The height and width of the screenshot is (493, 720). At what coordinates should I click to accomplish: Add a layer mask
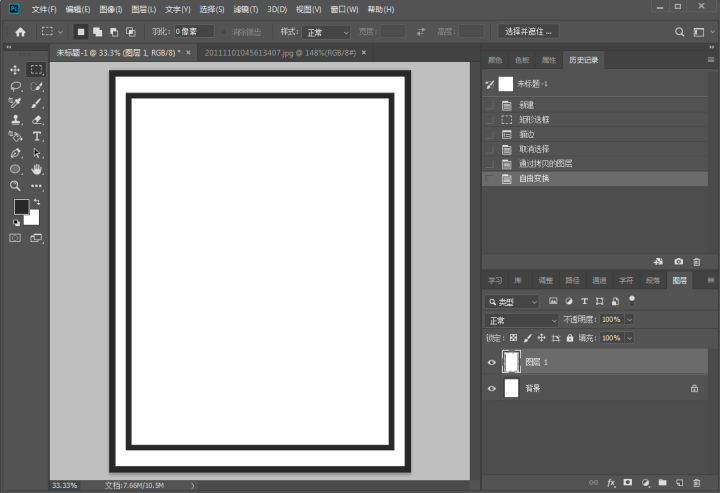click(x=628, y=482)
